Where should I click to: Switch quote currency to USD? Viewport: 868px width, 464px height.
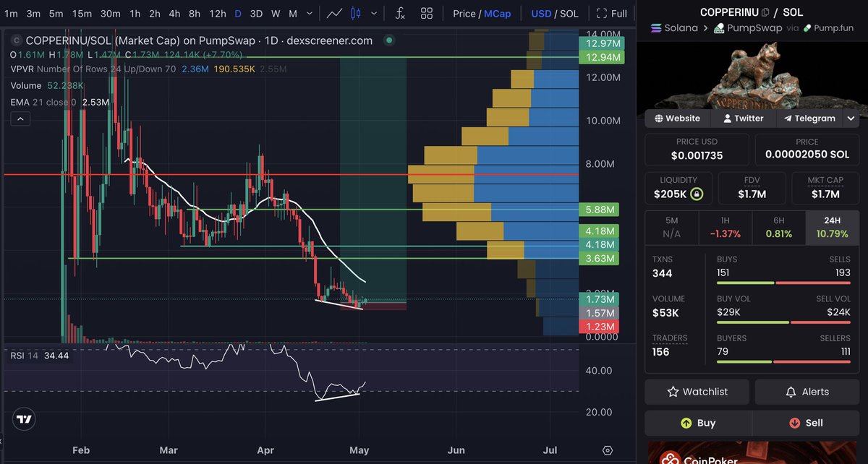coord(541,13)
